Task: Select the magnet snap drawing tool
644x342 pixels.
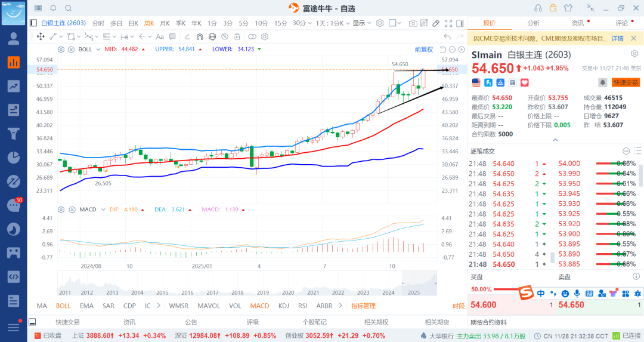Action: (200, 36)
